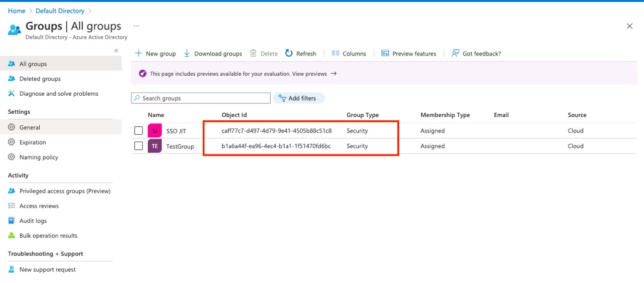Click the Got feedback person icon
Image resolution: width=644 pixels, height=283 pixels.
coord(455,54)
